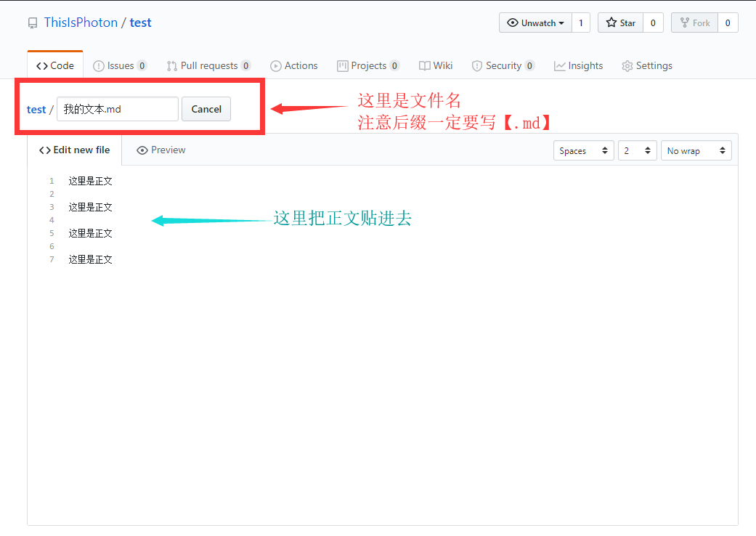
Task: Click the fork count of 0
Action: pos(728,23)
